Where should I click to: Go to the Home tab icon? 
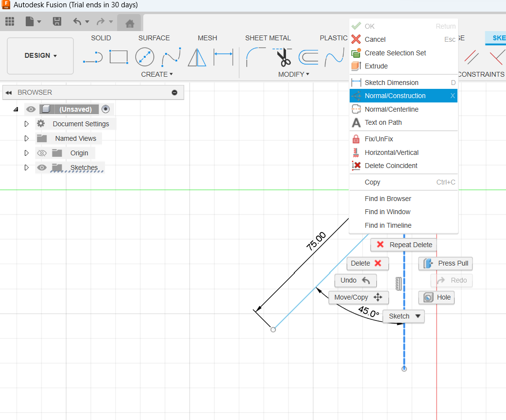(130, 23)
